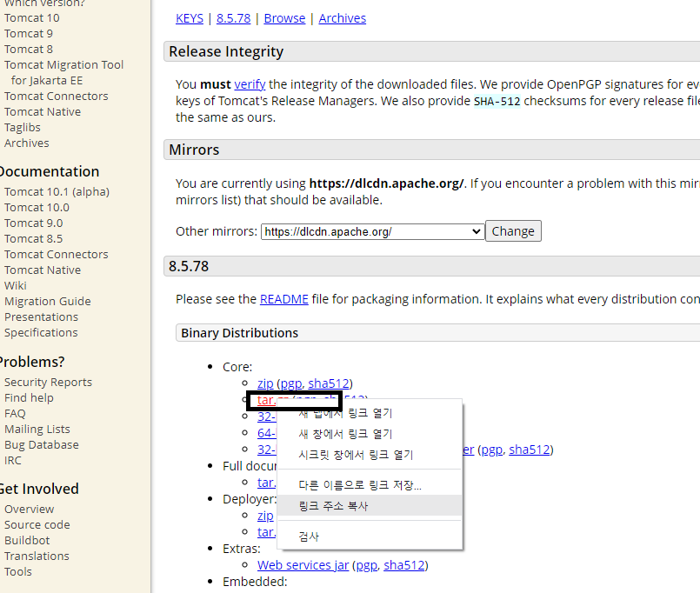Open FAQ in the sidebar
The image size is (700, 593).
coord(15,413)
